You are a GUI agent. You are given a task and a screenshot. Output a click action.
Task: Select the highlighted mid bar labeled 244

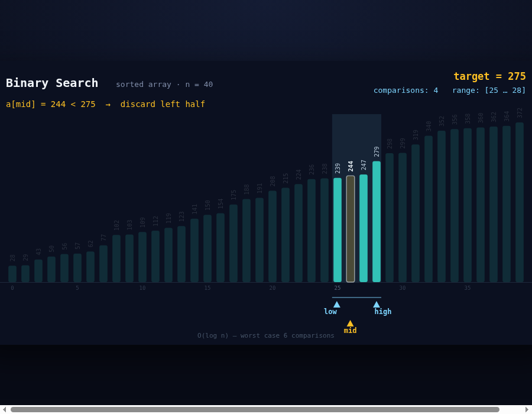click(351, 229)
